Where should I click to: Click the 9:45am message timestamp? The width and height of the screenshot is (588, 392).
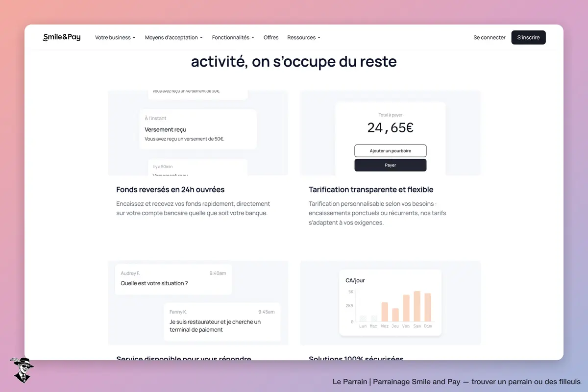click(267, 312)
